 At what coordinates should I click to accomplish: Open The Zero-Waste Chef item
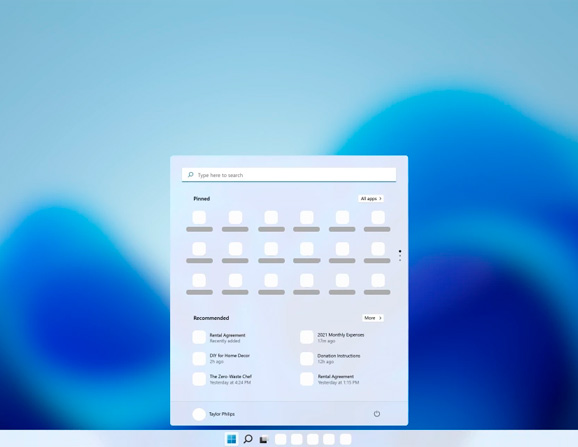(x=222, y=379)
